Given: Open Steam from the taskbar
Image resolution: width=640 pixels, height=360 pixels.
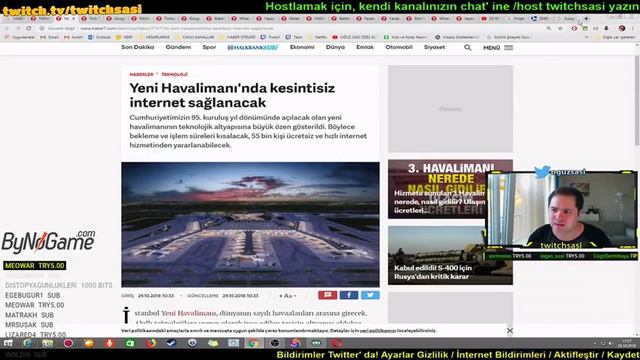Looking at the screenshot, I should click(x=171, y=343).
